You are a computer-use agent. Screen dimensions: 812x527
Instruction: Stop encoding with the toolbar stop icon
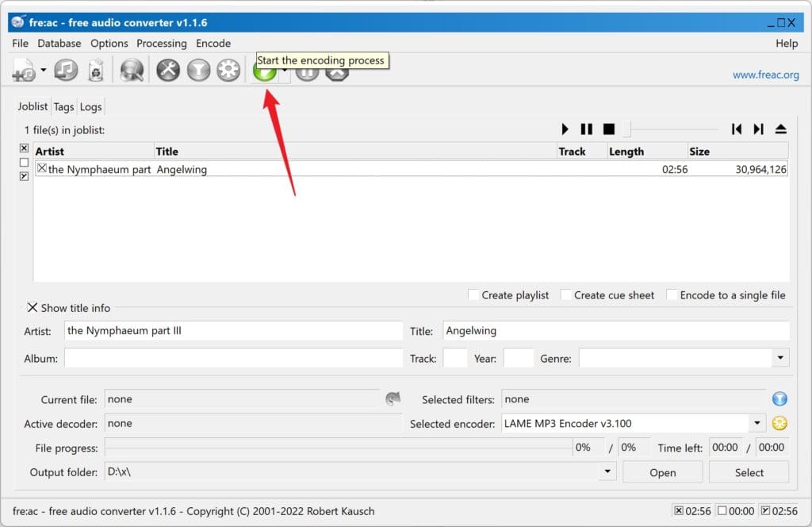coord(336,74)
